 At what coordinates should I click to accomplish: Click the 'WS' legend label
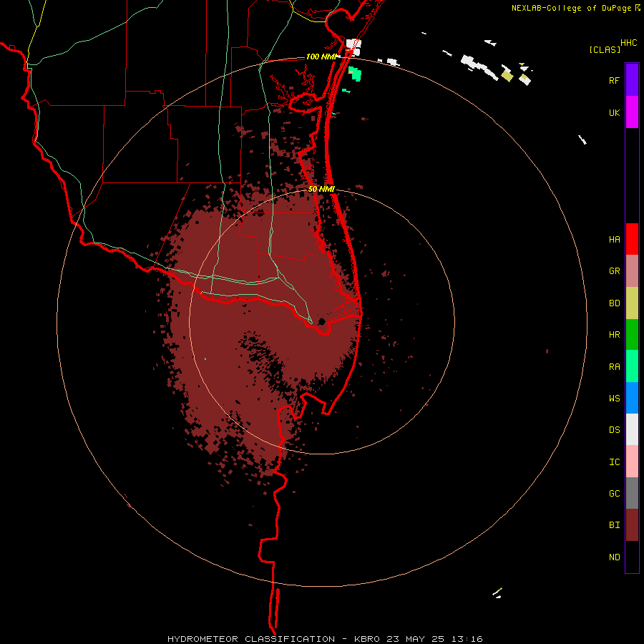[614, 399]
